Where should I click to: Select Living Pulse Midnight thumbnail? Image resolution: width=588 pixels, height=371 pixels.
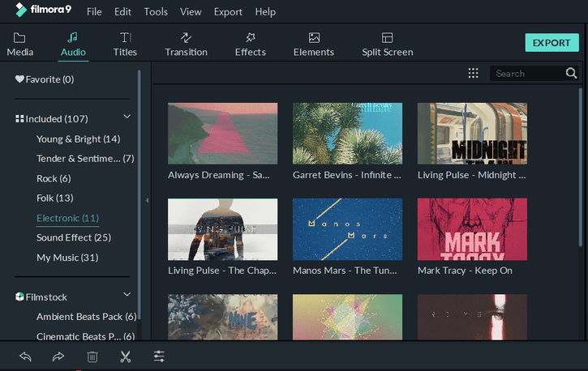[x=472, y=134]
